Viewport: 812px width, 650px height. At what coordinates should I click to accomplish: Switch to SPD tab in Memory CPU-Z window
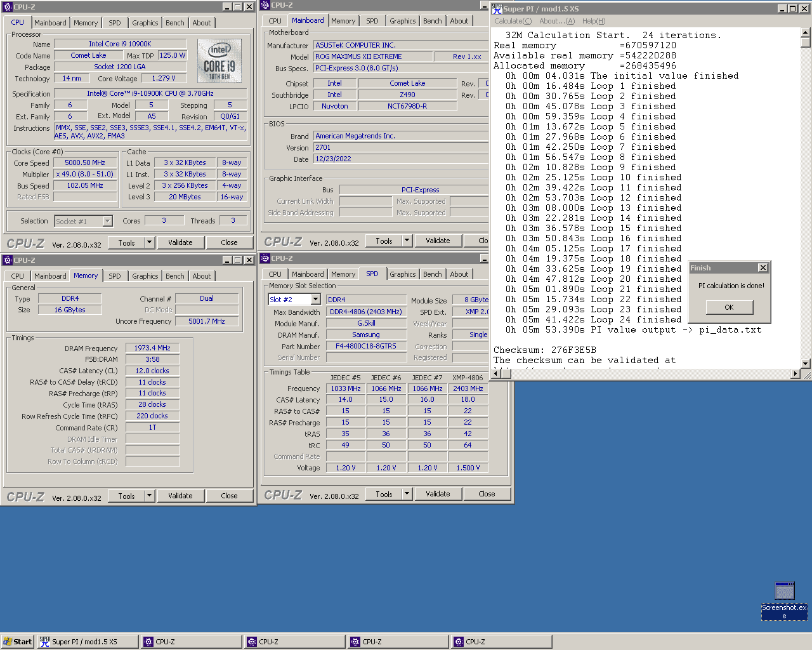pyautogui.click(x=115, y=276)
